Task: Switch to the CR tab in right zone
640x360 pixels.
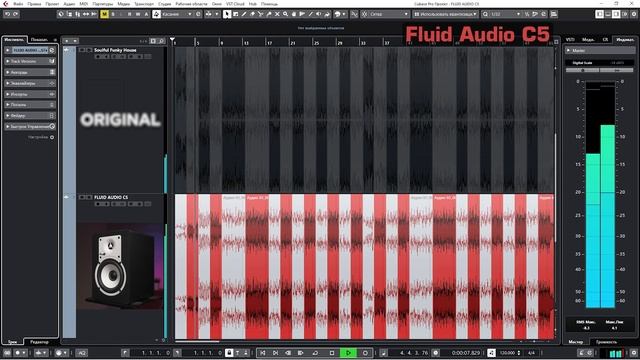Action: pos(605,40)
